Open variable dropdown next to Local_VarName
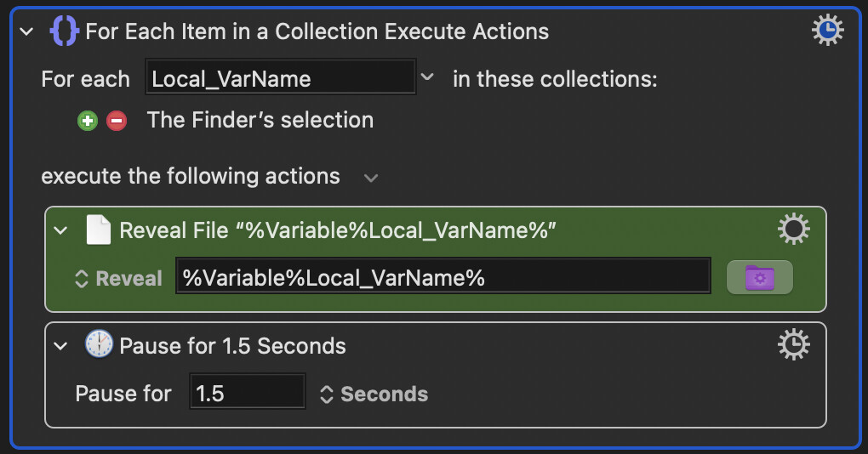 [427, 77]
